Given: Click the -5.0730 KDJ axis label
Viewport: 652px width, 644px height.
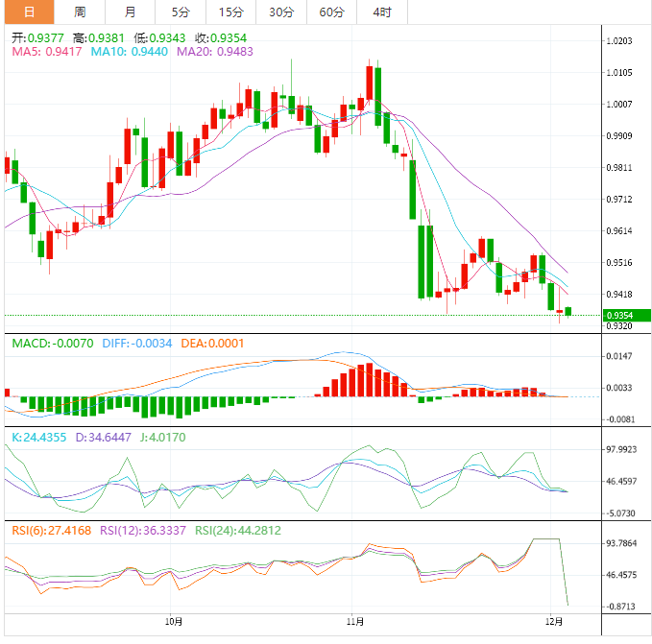Looking at the screenshot, I should coord(620,513).
